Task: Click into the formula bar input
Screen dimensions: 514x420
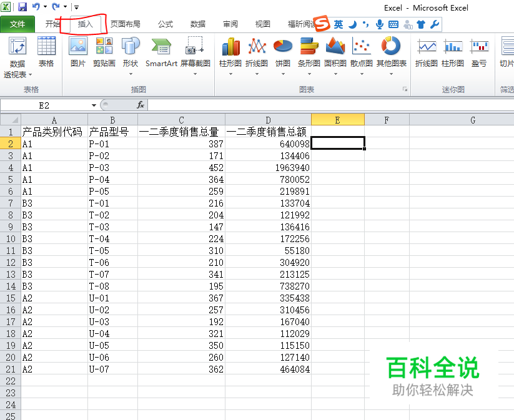Action: 330,105
